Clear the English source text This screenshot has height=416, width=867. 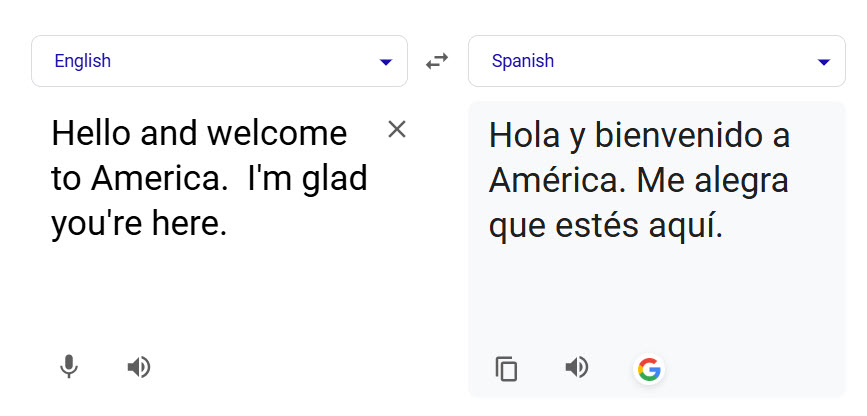coord(397,129)
